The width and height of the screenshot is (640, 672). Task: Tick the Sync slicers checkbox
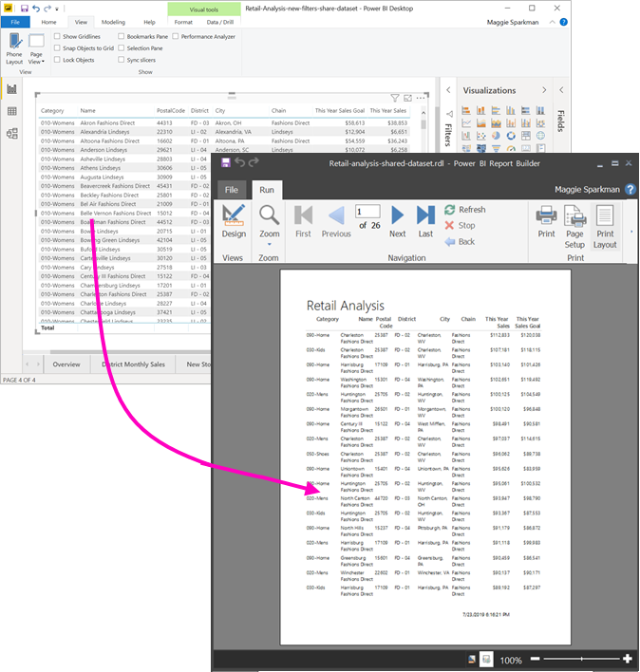121,60
